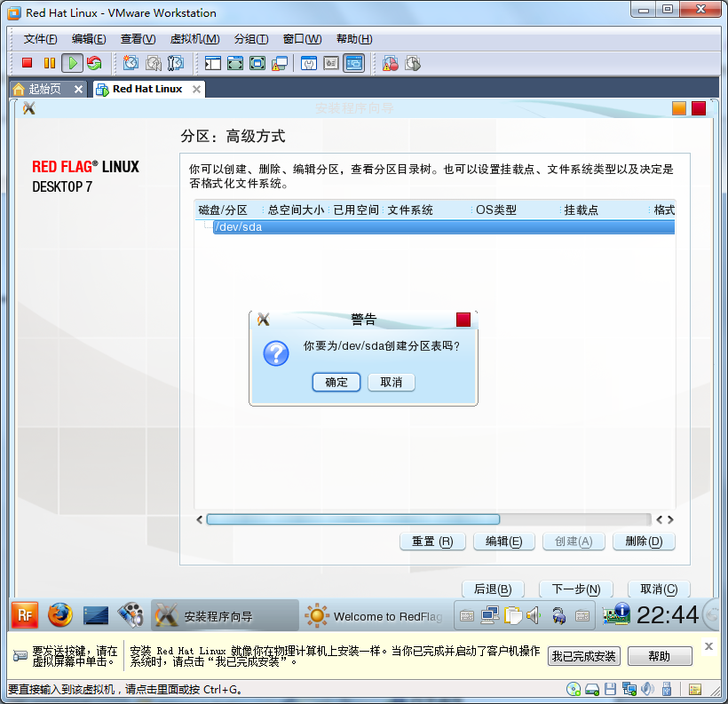Viewport: 728px width, 704px height.
Task: Click the Unity mode windows icon
Action: click(x=280, y=63)
